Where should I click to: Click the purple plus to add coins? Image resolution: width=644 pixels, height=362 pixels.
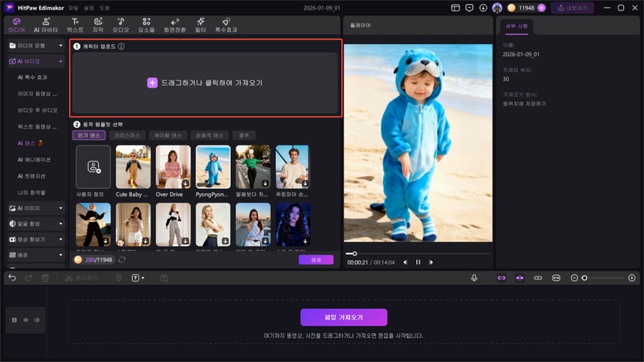click(541, 8)
